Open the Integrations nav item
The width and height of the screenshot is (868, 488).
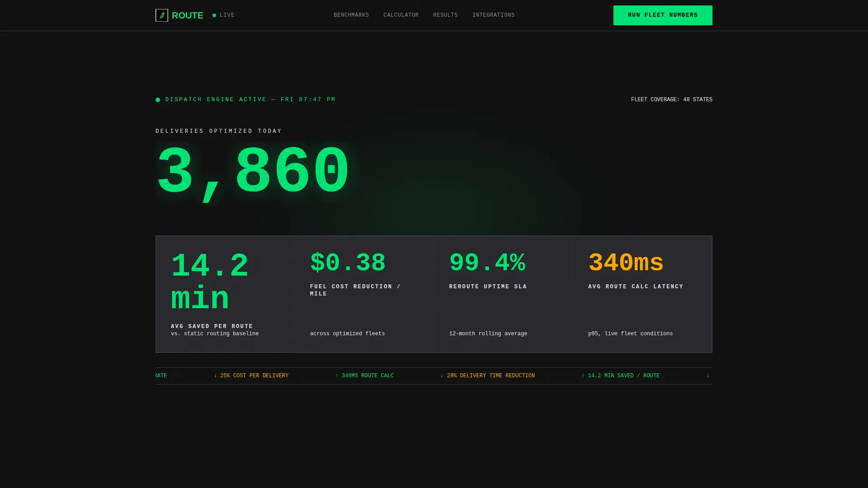pos(493,15)
